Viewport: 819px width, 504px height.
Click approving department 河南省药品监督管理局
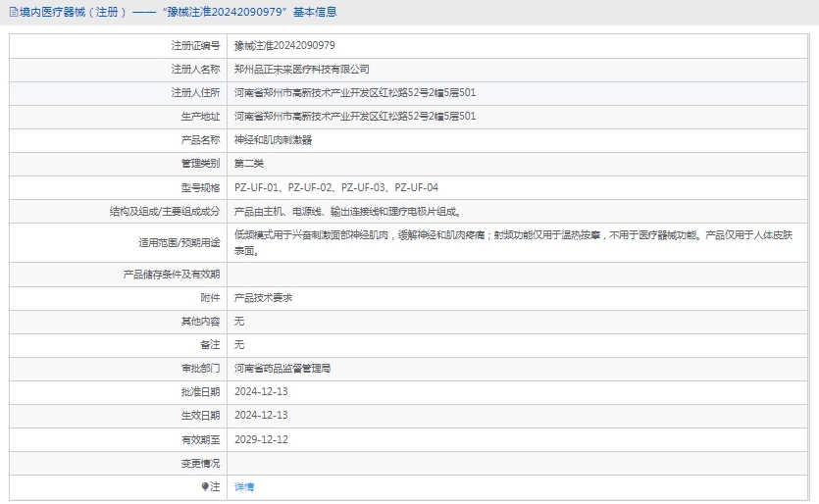(x=282, y=369)
